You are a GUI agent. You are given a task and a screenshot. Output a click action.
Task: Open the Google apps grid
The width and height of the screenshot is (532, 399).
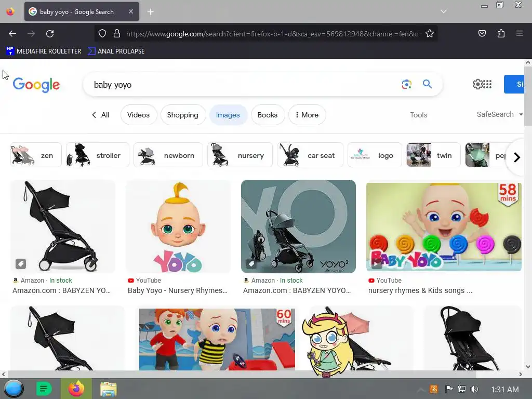[487, 84]
